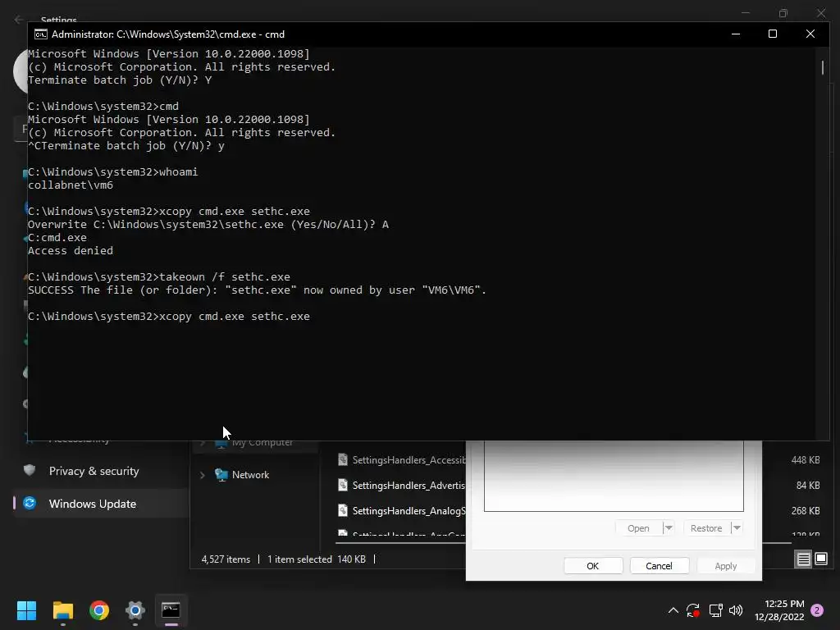Launch Google Chrome from the taskbar
The height and width of the screenshot is (630, 840).
coord(99,610)
